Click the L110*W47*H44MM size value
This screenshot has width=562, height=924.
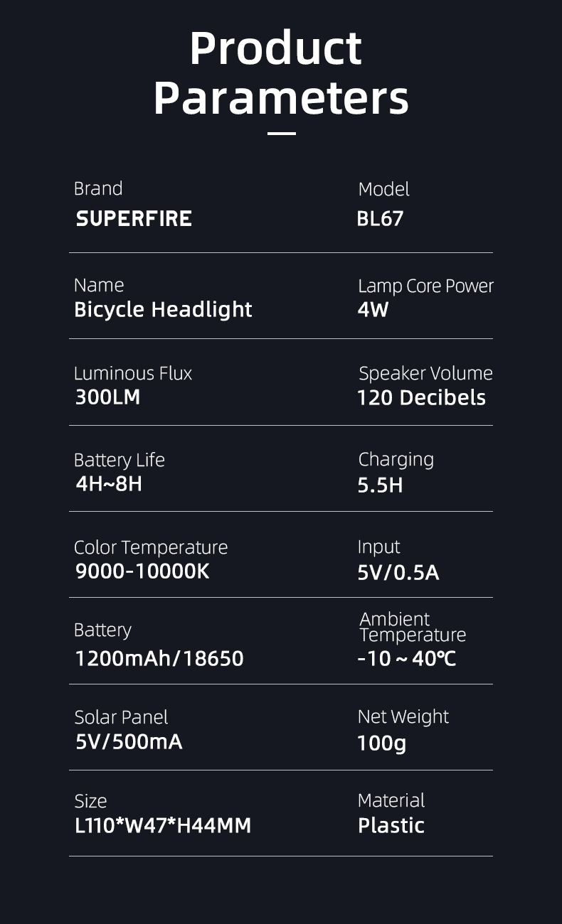163,826
